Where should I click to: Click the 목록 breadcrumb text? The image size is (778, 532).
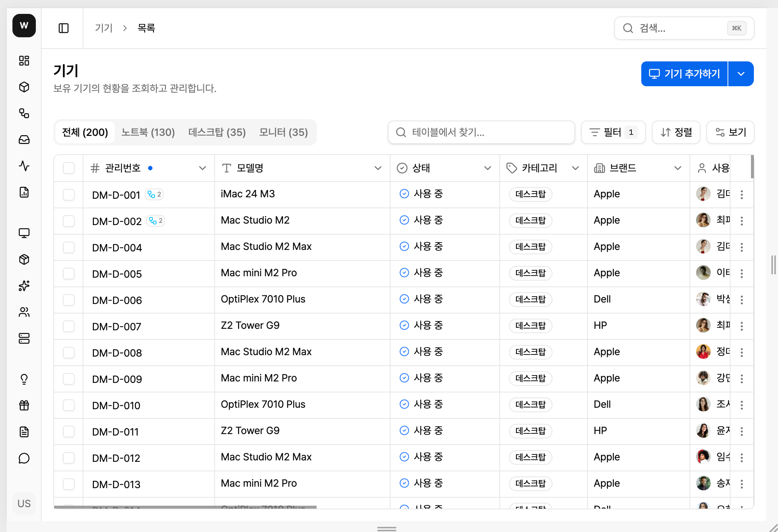pyautogui.click(x=146, y=28)
